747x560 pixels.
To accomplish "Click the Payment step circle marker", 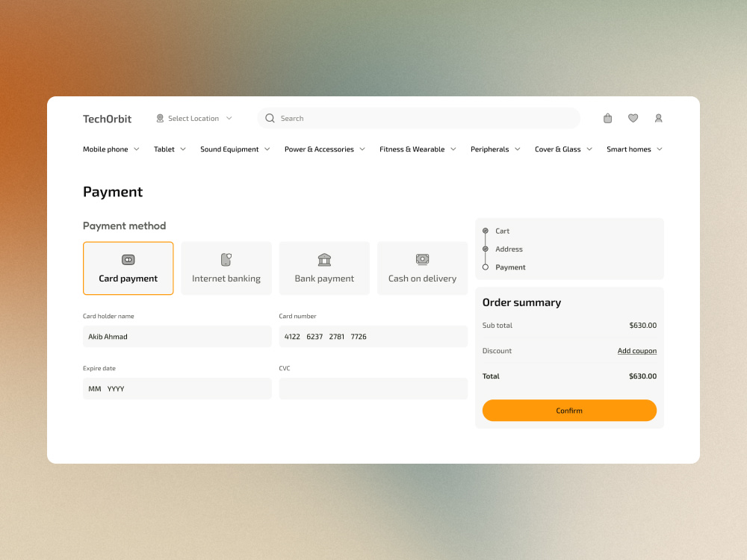I will point(486,267).
